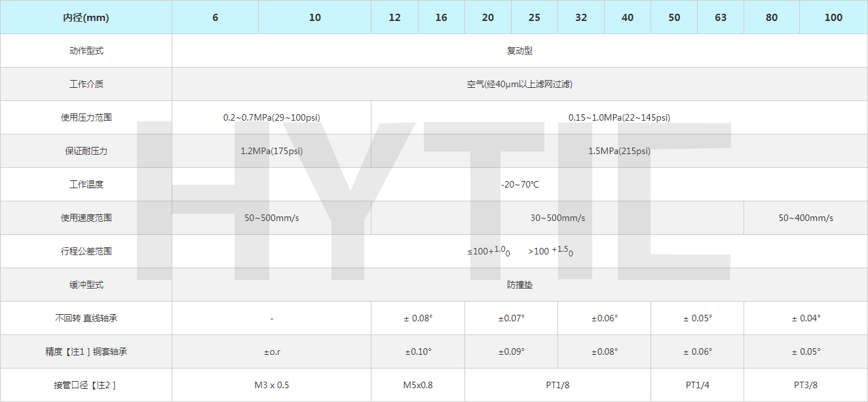Click ± 0.05° in the 铜套轴承 row
Viewport: 868px width, 402px height.
pyautogui.click(x=806, y=352)
